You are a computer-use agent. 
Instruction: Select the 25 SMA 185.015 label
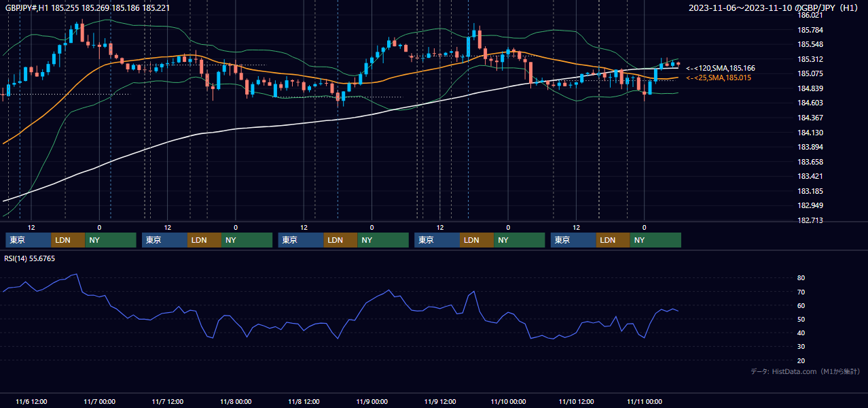point(719,78)
